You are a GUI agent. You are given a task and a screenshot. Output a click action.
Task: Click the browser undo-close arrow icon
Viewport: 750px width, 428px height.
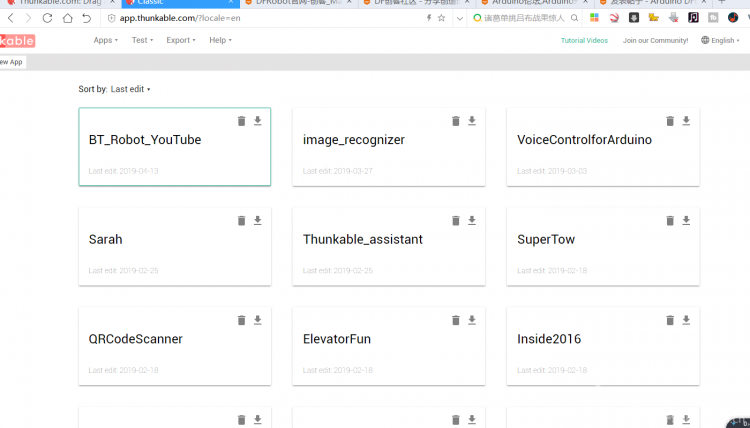click(87, 18)
